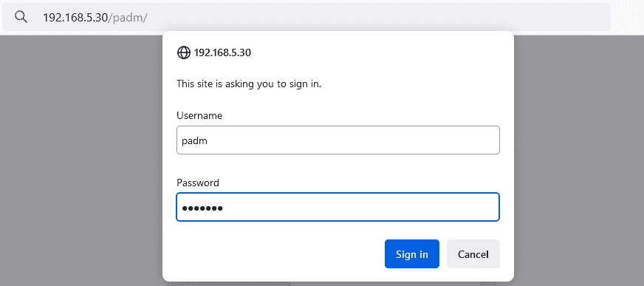Click the 192.168.5.30 address in URL bar
Image resolution: width=644 pixels, height=286 pixels.
[75, 18]
